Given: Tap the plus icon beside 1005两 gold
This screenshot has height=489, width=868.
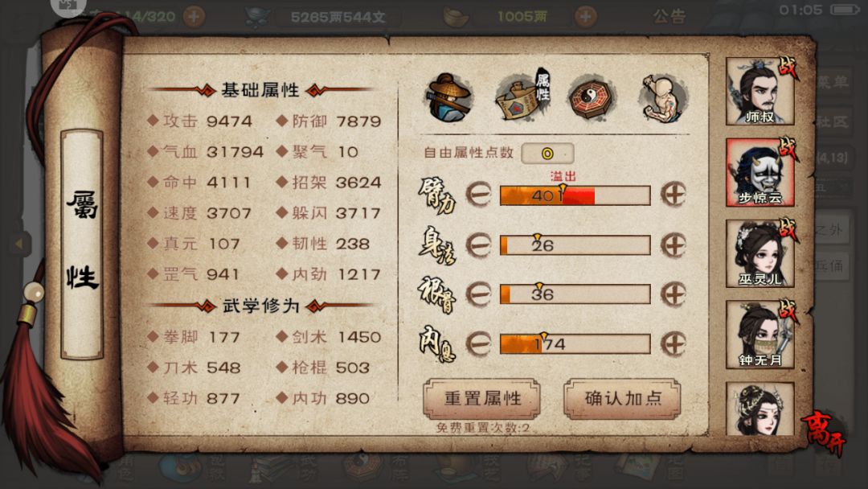Looking at the screenshot, I should click(x=585, y=17).
